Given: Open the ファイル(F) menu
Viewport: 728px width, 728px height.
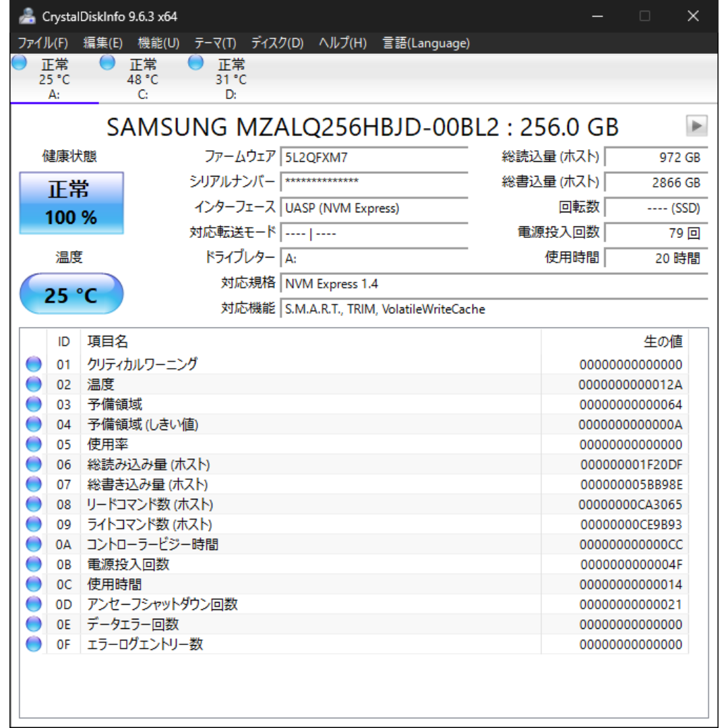Looking at the screenshot, I should [x=42, y=43].
